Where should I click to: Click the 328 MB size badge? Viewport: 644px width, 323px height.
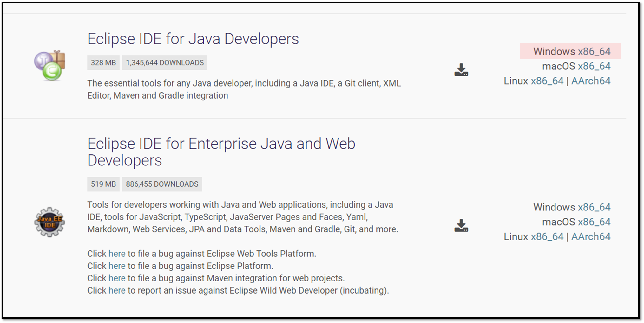pyautogui.click(x=103, y=63)
